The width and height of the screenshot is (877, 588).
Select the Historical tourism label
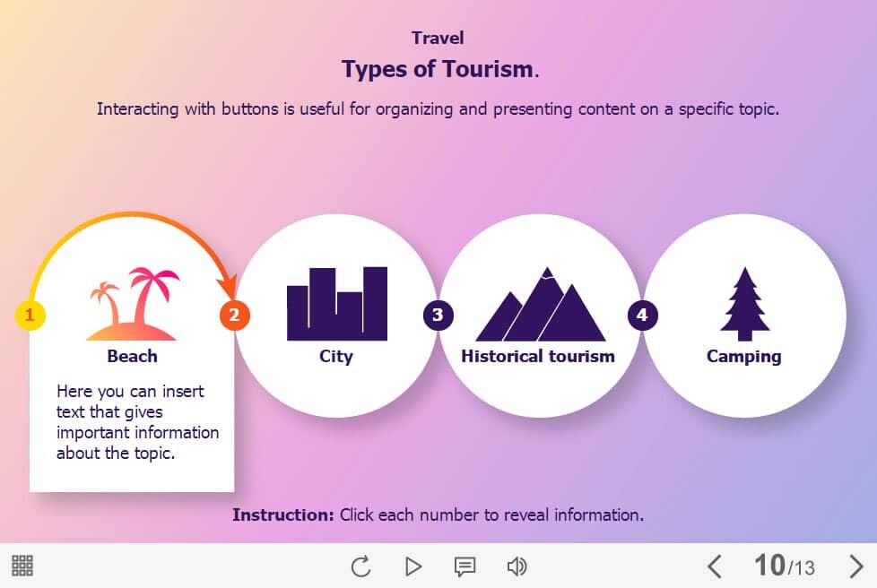click(538, 357)
